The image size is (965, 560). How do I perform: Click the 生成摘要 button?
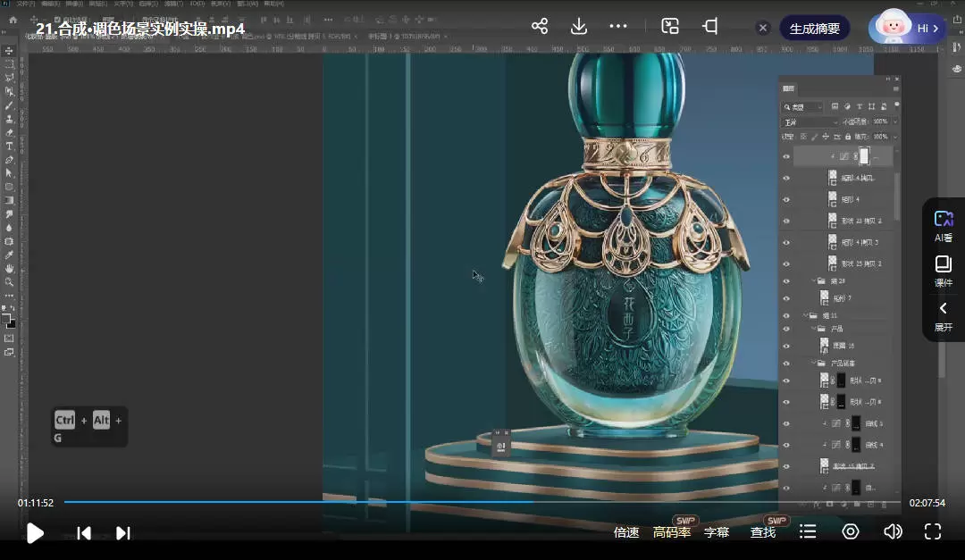pyautogui.click(x=814, y=29)
